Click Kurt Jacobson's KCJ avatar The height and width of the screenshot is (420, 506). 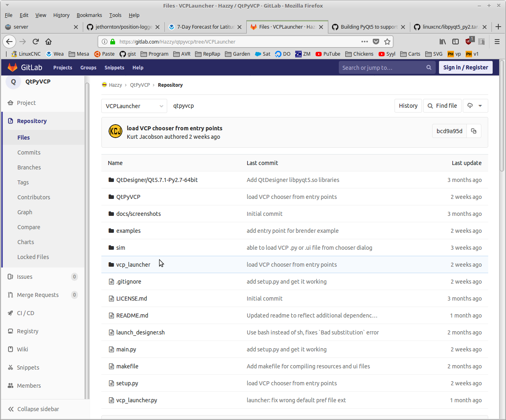[x=115, y=131]
